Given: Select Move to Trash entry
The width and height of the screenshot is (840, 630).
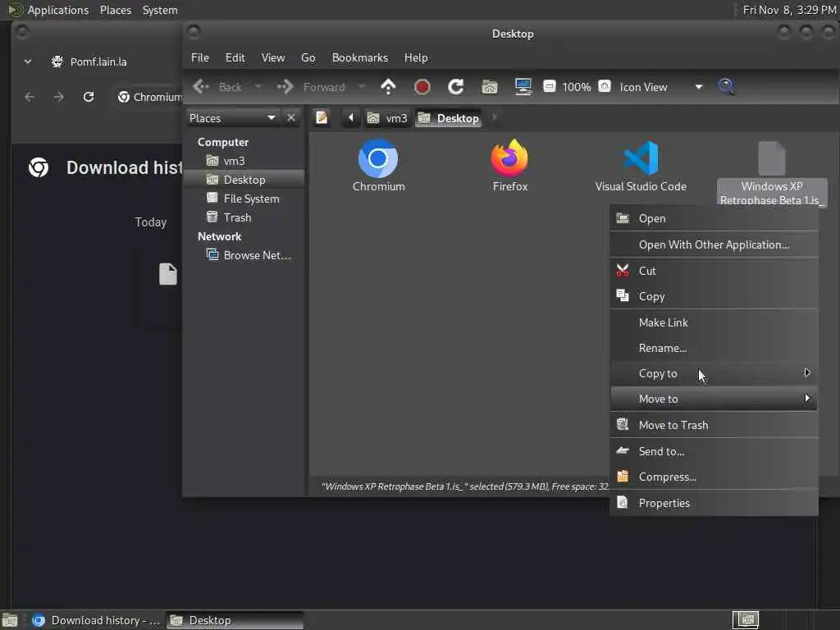Looking at the screenshot, I should (x=714, y=425).
